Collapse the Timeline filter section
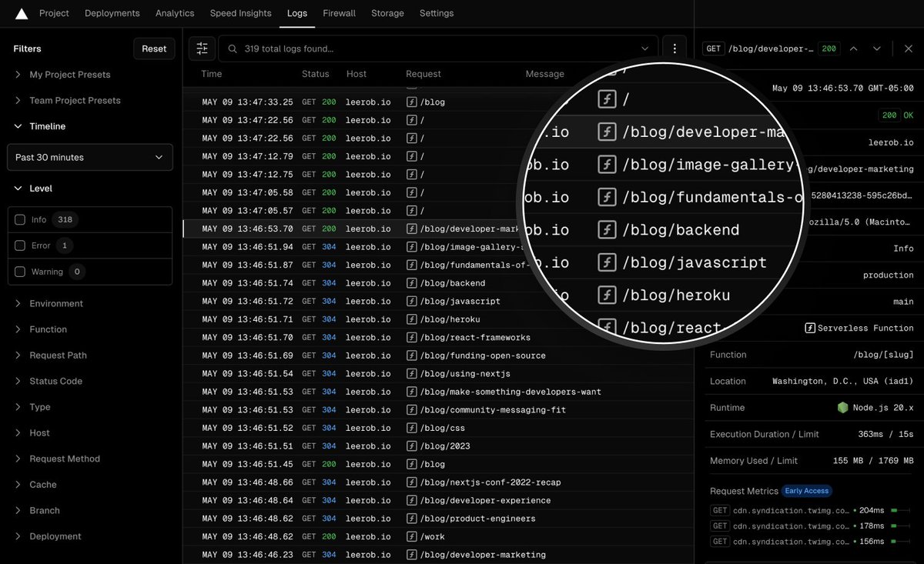This screenshot has height=564, width=924. pyautogui.click(x=39, y=126)
